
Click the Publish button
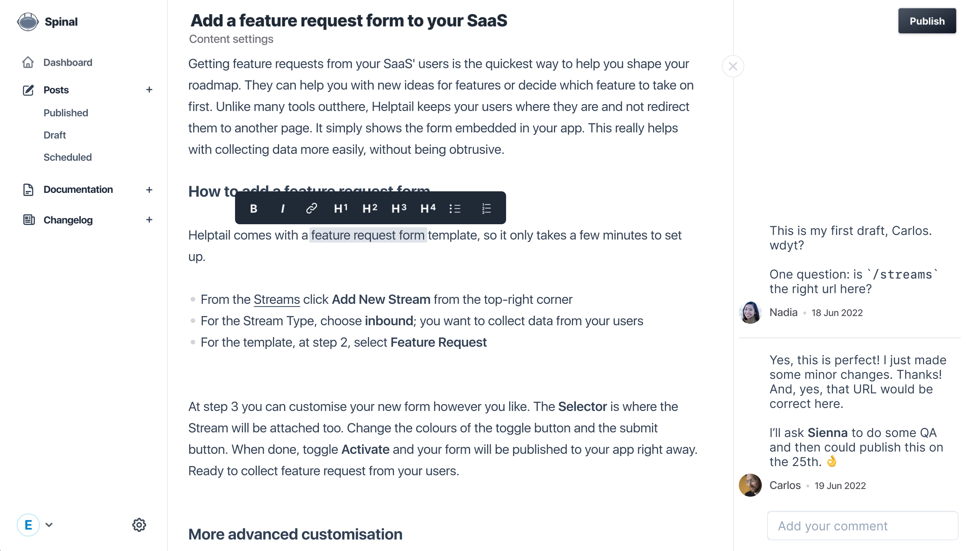927,21
